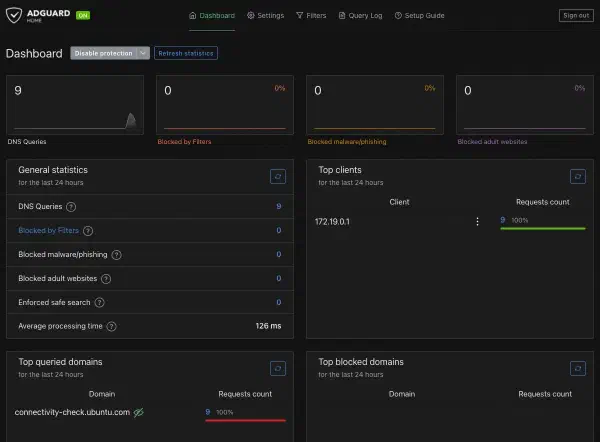Click Domain header in Top queried domains
This screenshot has width=600, height=442.
[102, 394]
